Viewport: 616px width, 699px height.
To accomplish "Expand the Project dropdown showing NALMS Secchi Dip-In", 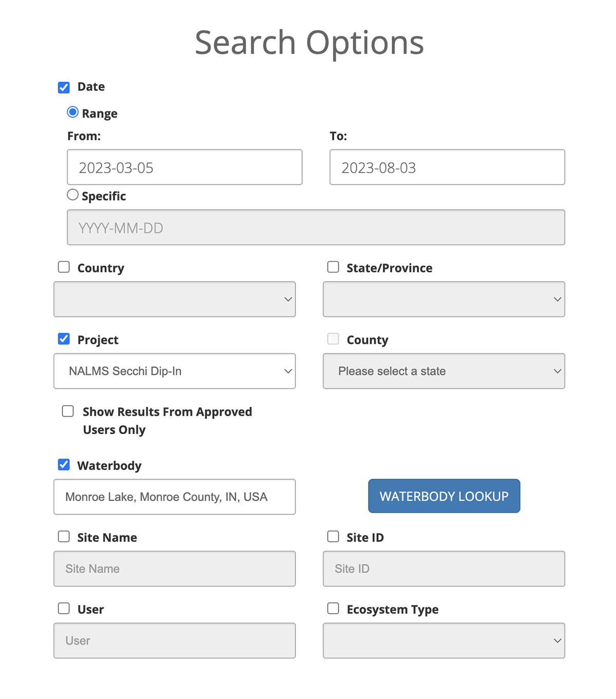I will pos(175,371).
